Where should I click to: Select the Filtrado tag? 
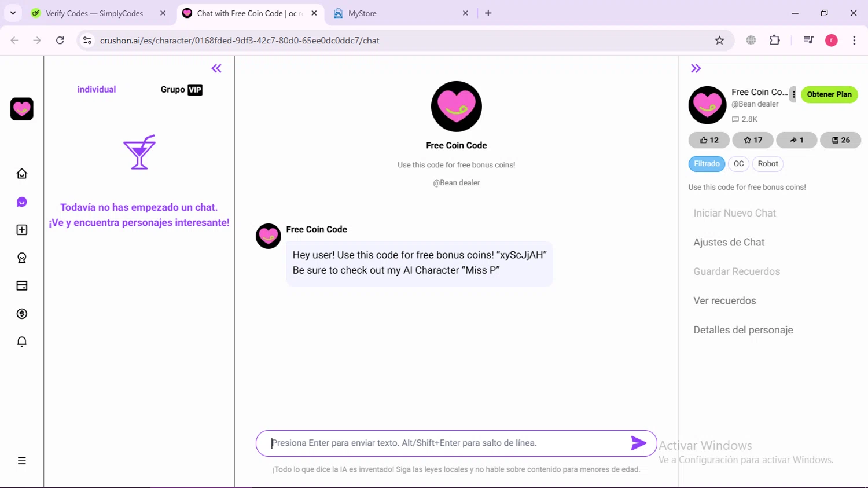point(707,164)
